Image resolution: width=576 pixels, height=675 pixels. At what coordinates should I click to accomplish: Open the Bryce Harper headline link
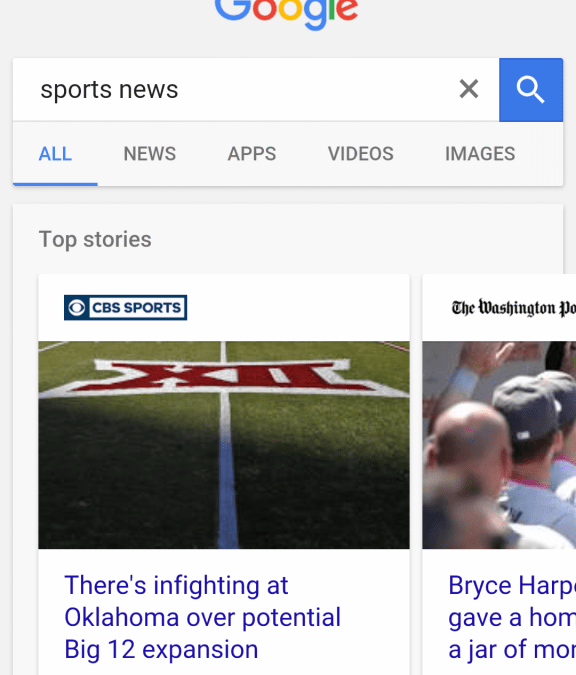[512, 617]
